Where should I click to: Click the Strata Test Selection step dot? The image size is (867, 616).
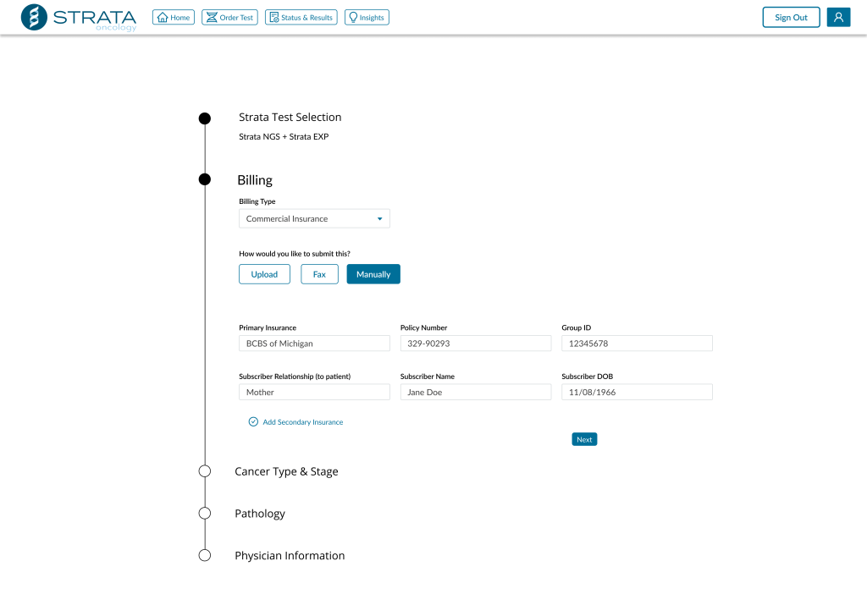pos(205,118)
